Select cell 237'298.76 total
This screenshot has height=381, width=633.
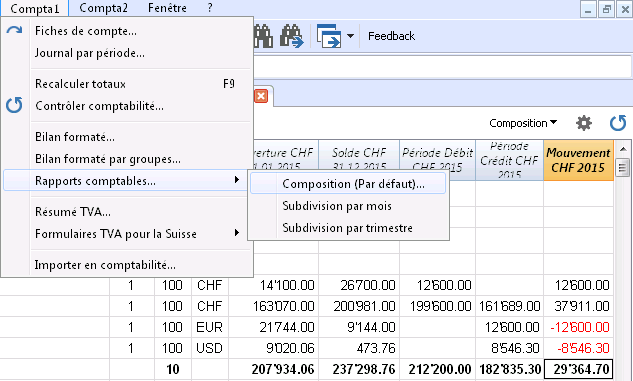tap(359, 369)
